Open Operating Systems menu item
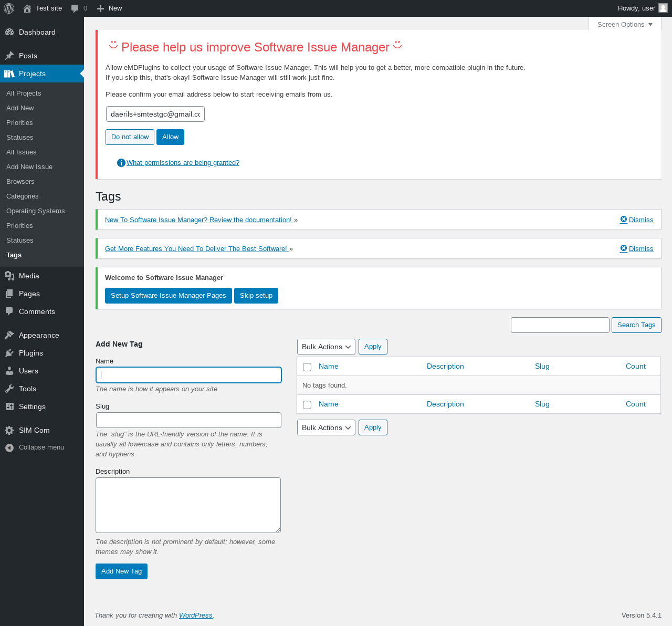 point(36,211)
